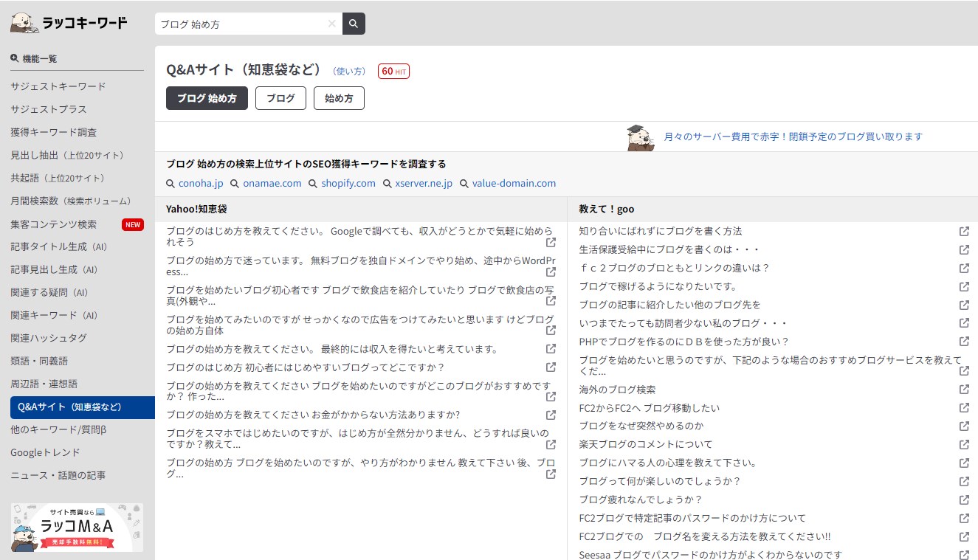Click the 60 HIT result count badge
978x560 pixels.
(x=393, y=72)
